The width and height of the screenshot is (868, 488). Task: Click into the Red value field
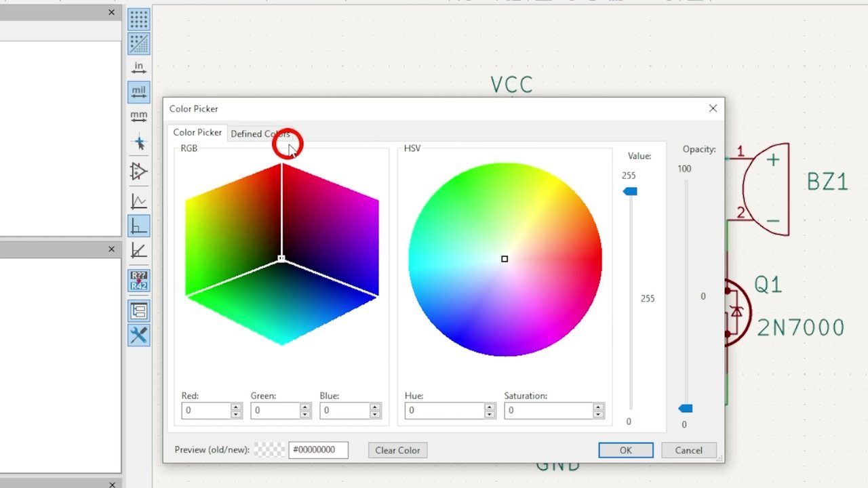point(206,411)
